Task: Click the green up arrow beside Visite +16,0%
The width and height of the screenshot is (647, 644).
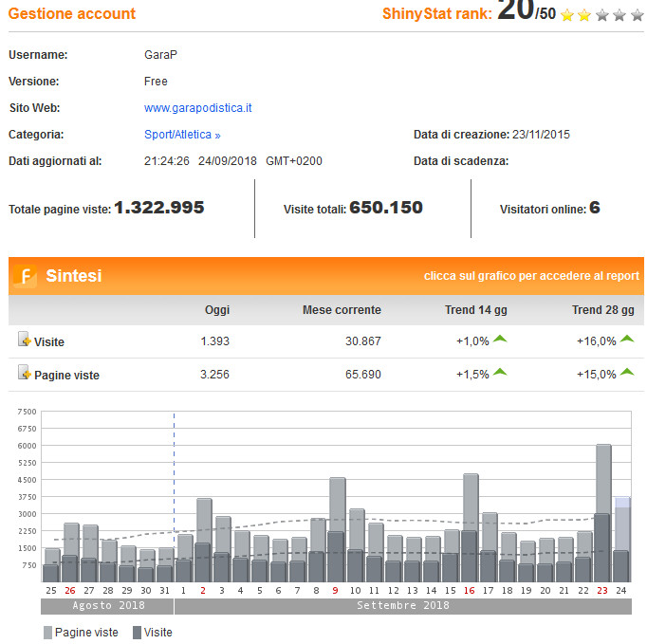Action: coord(627,340)
